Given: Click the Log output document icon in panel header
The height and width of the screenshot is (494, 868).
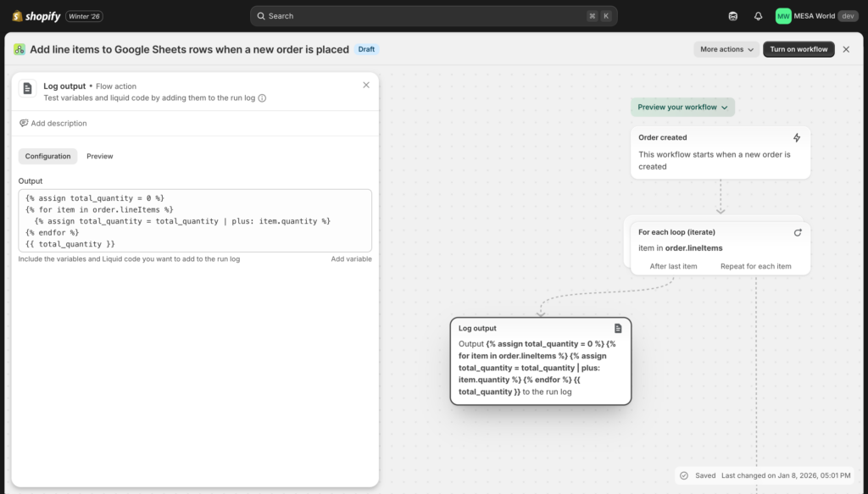Looking at the screenshot, I should (27, 88).
